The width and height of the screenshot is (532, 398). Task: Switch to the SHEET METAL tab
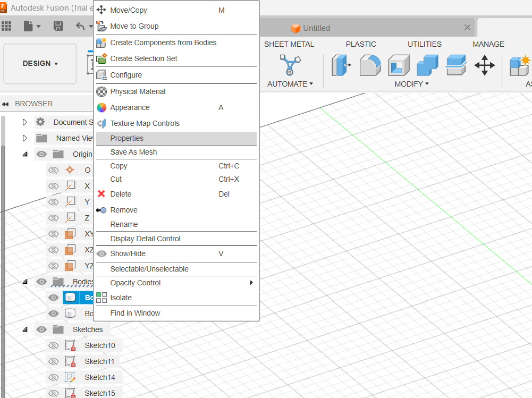[x=289, y=44]
